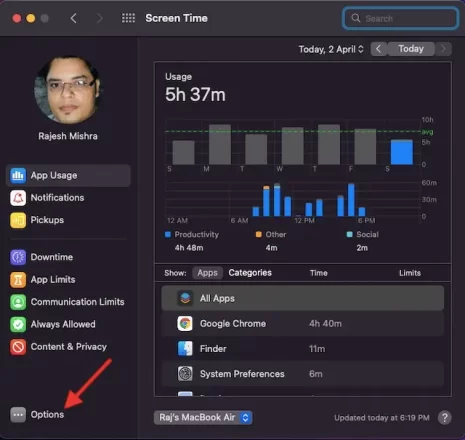This screenshot has width=465, height=440.
Task: Click the Screen Time window title
Action: (177, 18)
